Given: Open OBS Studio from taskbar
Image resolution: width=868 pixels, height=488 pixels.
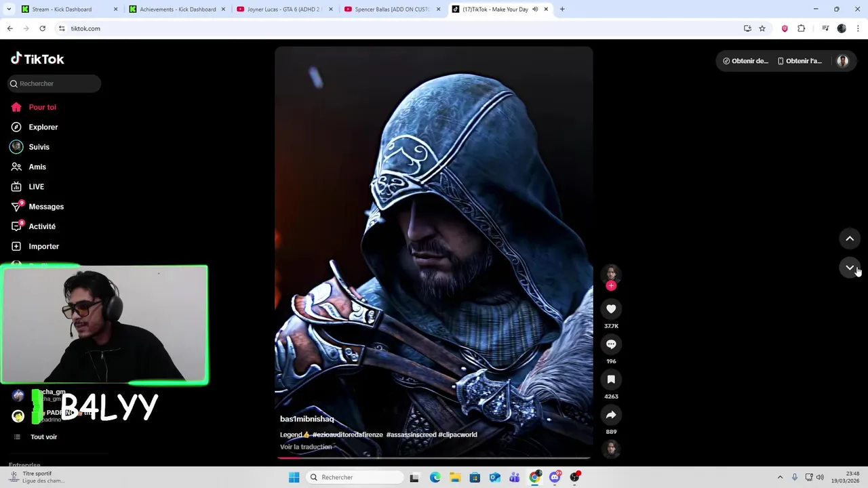Looking at the screenshot, I should tap(575, 477).
